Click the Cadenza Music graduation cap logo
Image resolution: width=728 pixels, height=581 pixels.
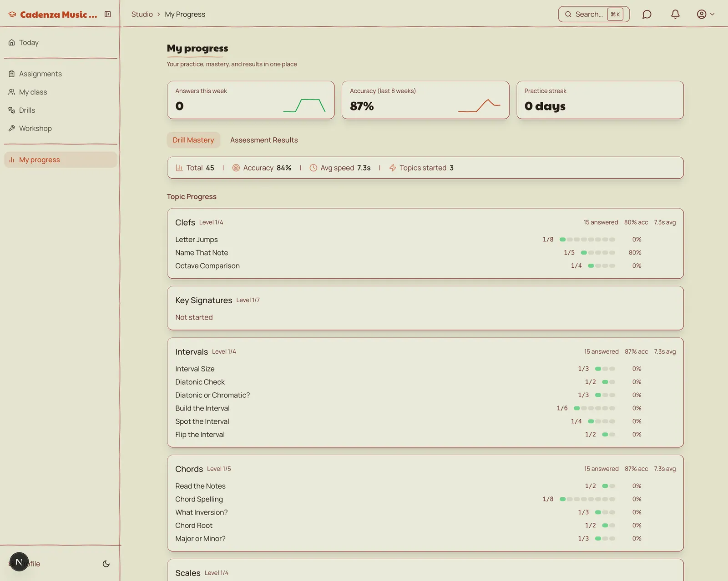(x=12, y=15)
